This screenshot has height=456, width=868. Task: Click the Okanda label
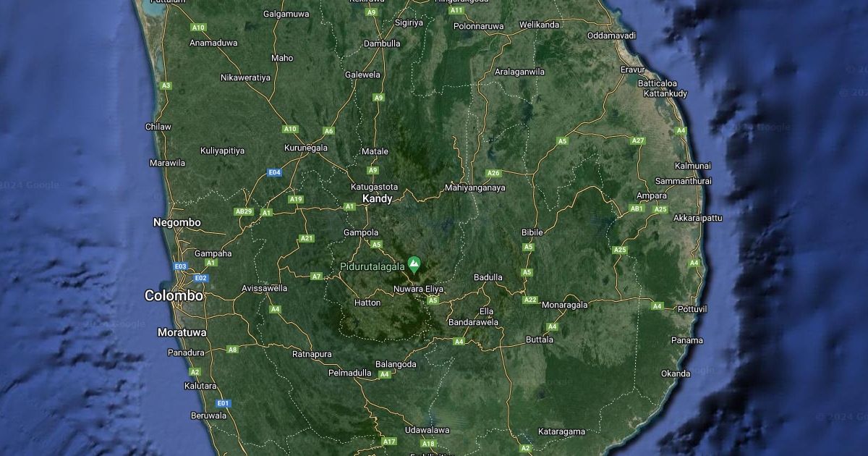click(676, 373)
